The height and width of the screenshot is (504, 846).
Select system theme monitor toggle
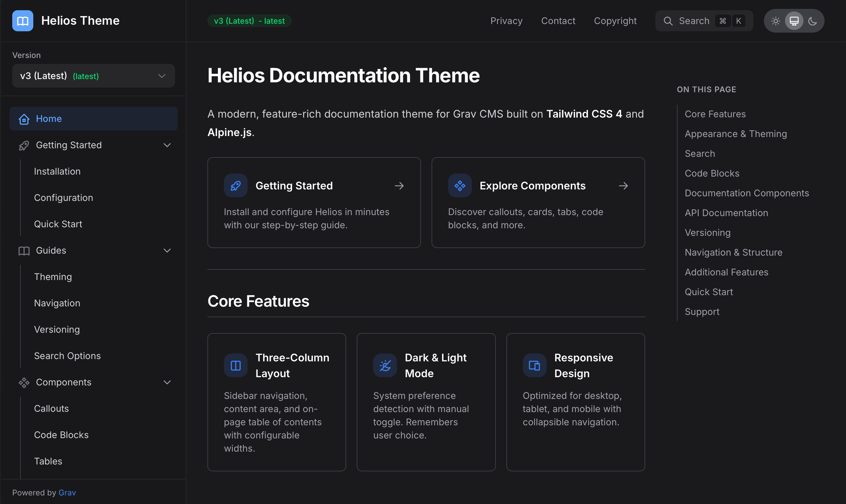click(794, 21)
